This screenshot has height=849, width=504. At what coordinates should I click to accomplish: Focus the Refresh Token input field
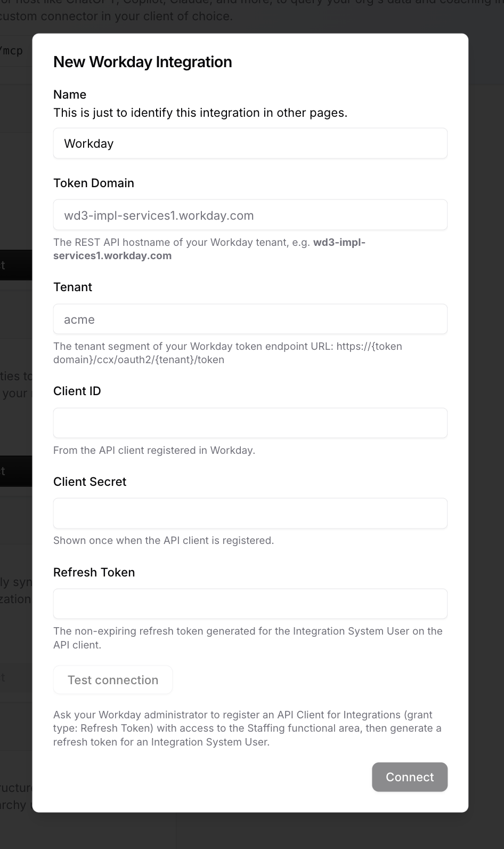(250, 604)
